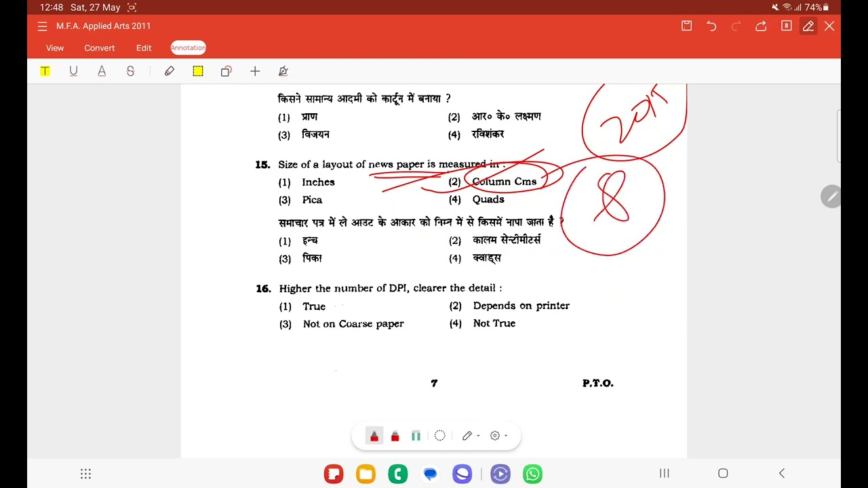The image size is (868, 488).
Task: Click option text "Inches"
Action: 318,182
